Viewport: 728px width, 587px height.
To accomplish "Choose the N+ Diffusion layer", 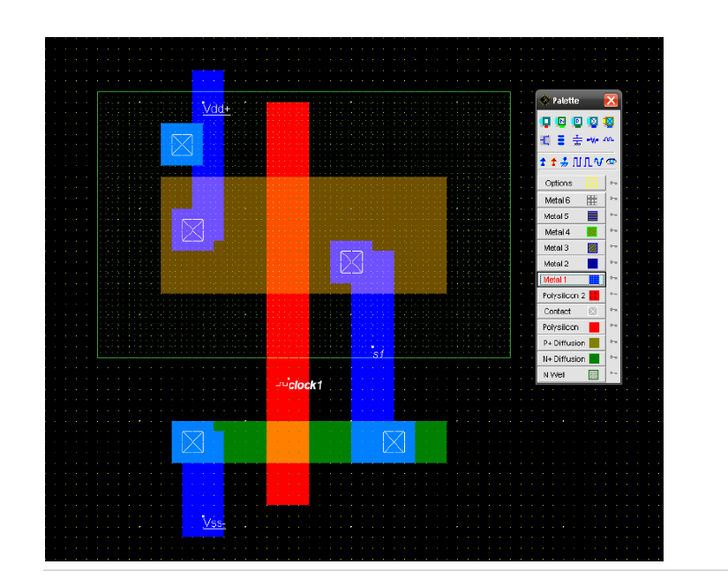I will pos(572,358).
